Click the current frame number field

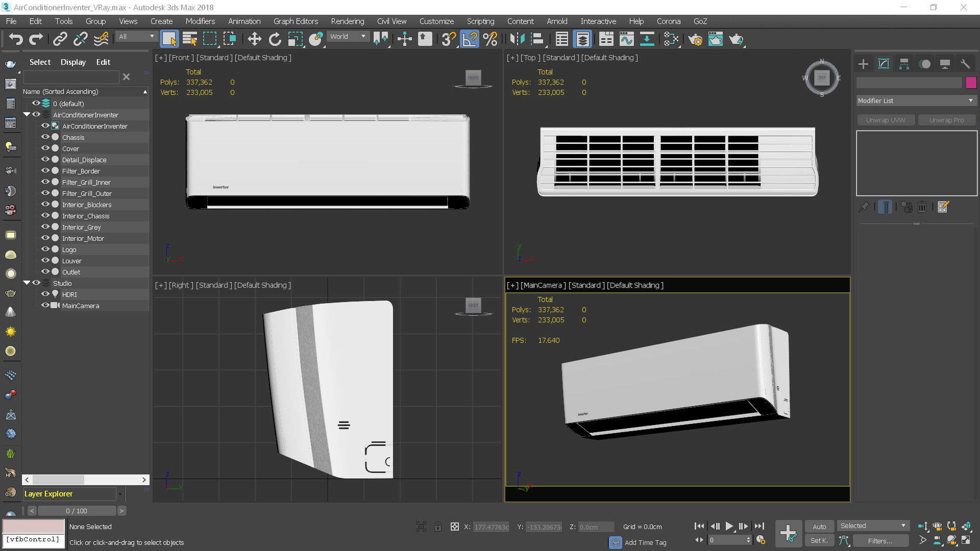coord(727,540)
